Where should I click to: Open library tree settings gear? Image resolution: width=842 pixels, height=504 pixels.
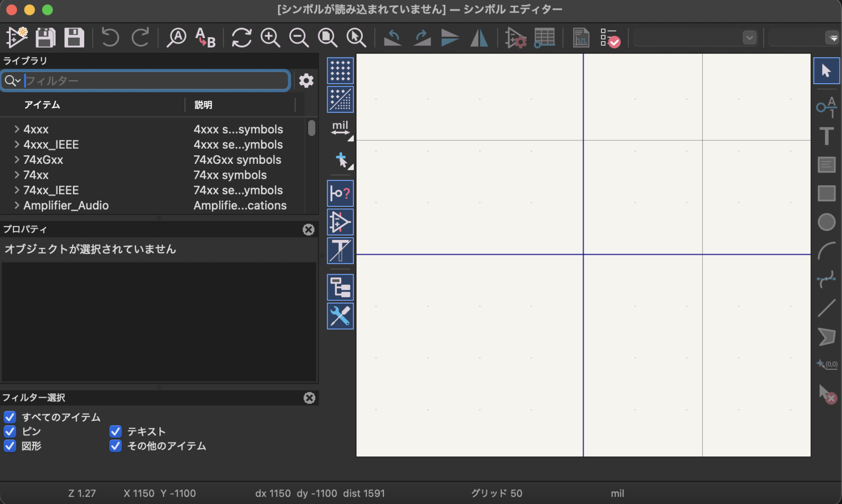[306, 81]
